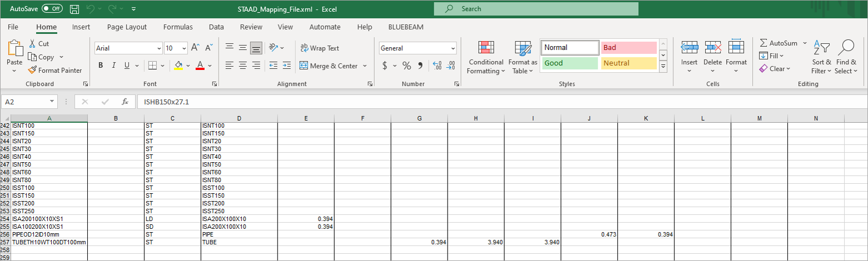Toggle underline formatting
The image size is (868, 261).
coord(127,66)
